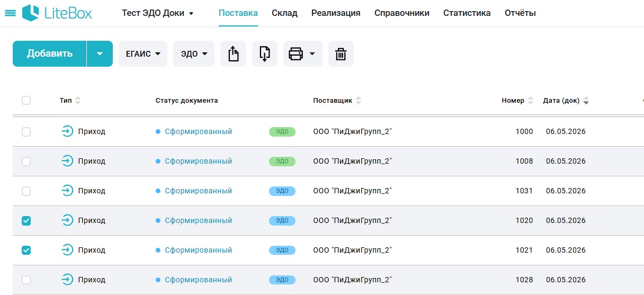Open the hamburger menu icon
The width and height of the screenshot is (644, 295).
[10, 13]
